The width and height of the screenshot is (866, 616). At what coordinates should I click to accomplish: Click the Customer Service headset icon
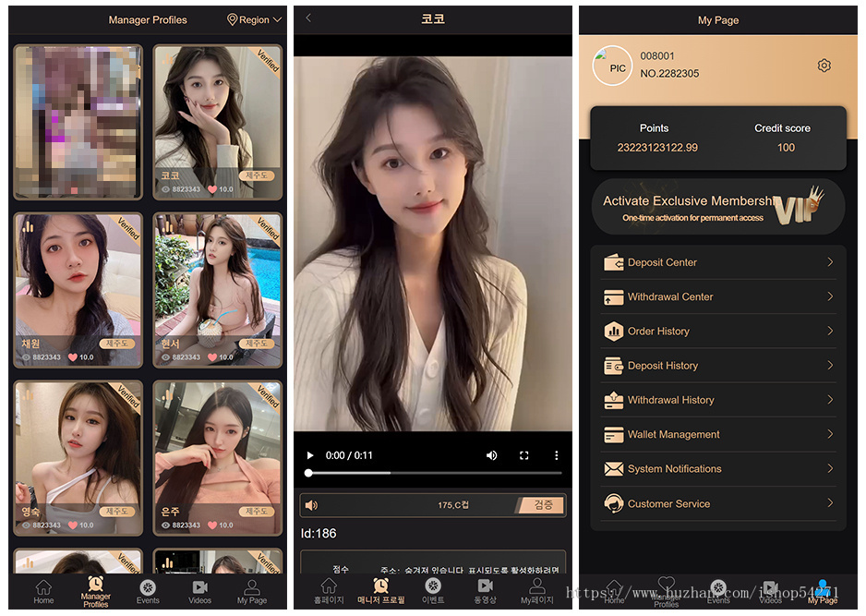[613, 503]
